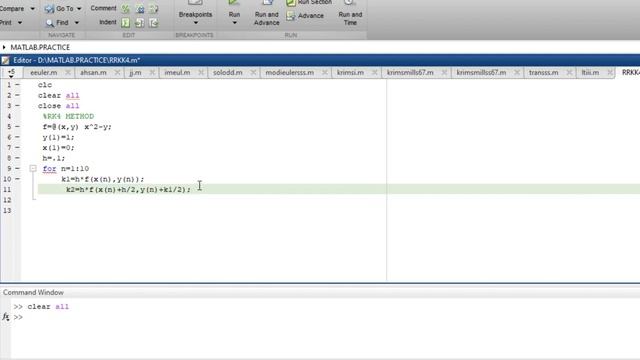Click the Comment (%) icon
This screenshot has width=640, height=360.
tap(126, 9)
